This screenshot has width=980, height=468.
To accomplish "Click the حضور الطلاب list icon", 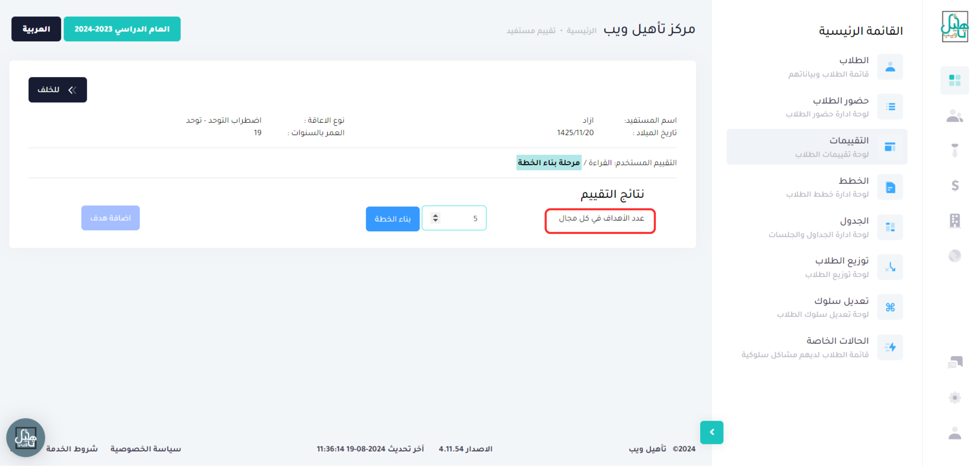I will click(890, 107).
